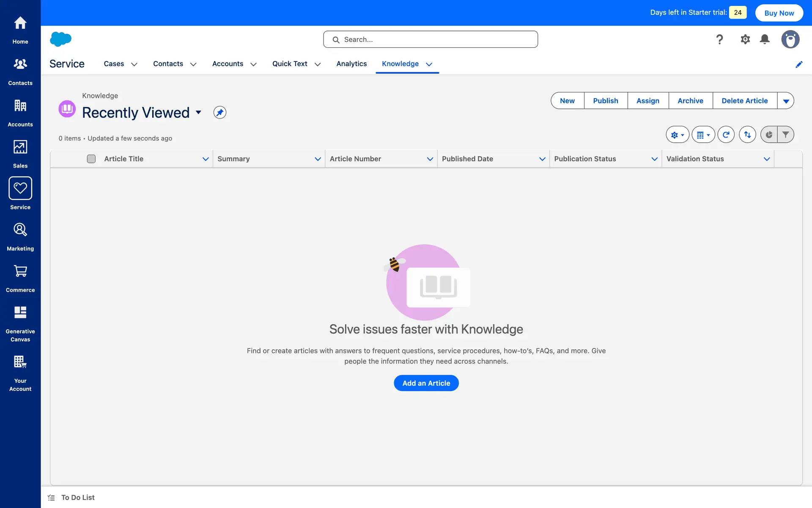Image resolution: width=812 pixels, height=508 pixels.
Task: Click the Publish button
Action: pyautogui.click(x=605, y=101)
